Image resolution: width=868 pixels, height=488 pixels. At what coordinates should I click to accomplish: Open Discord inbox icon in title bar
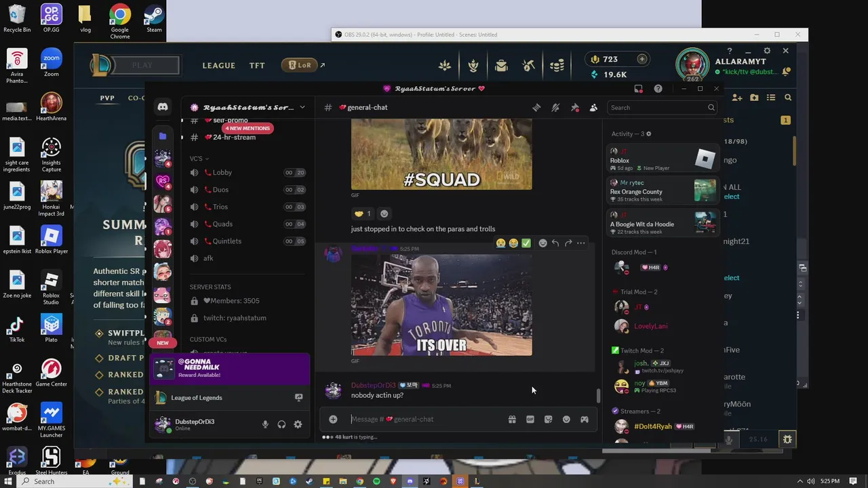click(638, 89)
